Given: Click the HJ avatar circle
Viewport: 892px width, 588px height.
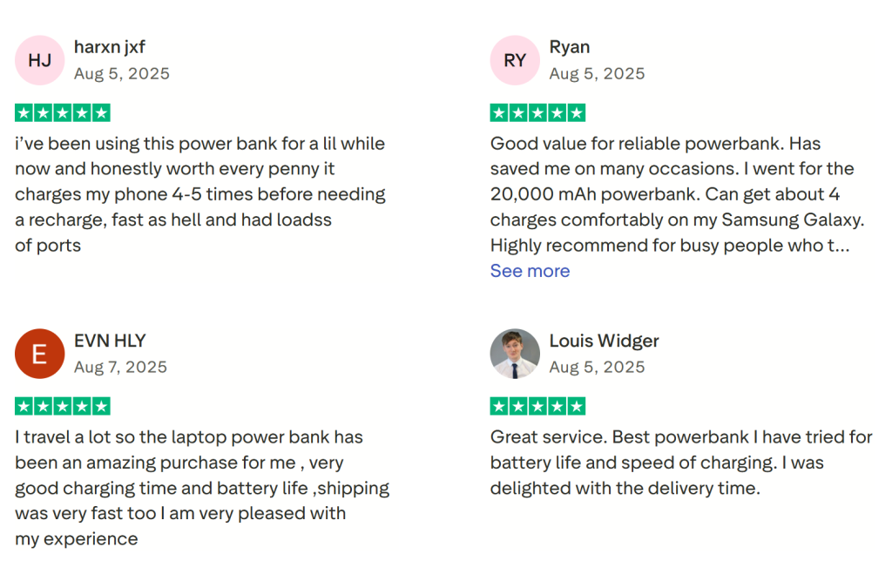Looking at the screenshot, I should 39,60.
